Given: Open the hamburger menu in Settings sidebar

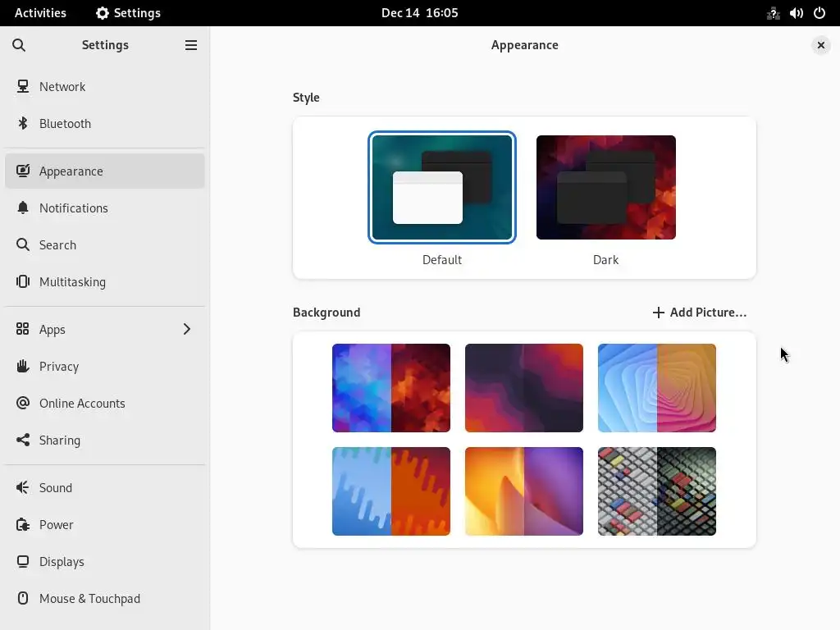Looking at the screenshot, I should pos(190,45).
